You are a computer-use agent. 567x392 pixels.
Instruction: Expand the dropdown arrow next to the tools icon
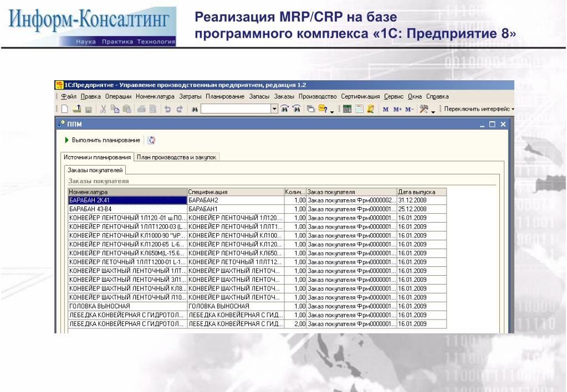tap(433, 111)
